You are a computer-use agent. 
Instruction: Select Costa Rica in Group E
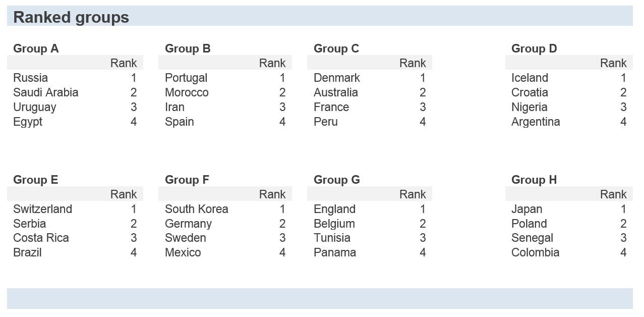(41, 238)
